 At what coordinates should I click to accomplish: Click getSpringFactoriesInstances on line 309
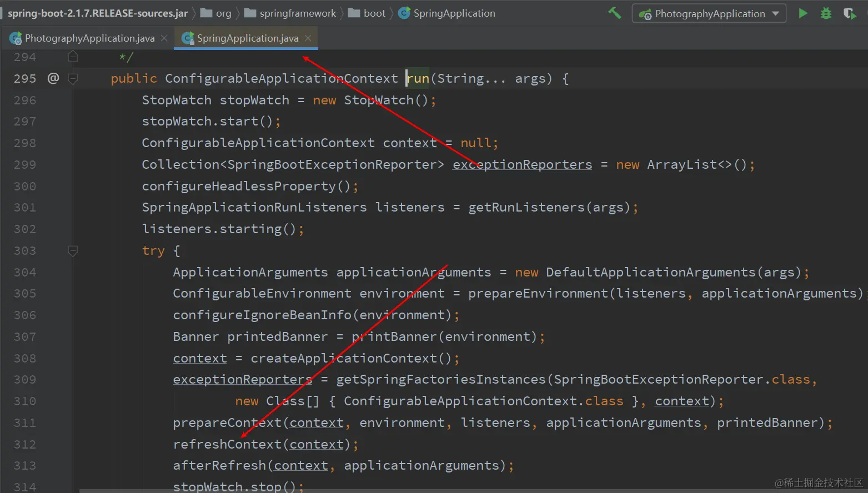click(441, 379)
